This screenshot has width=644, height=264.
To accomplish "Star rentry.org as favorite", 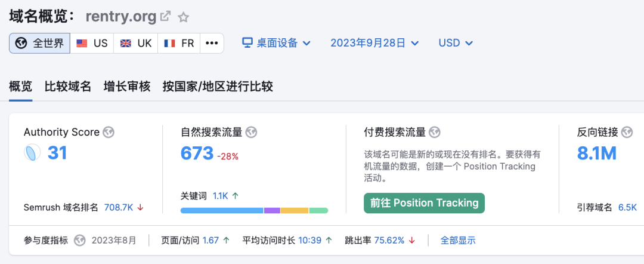I will (183, 17).
